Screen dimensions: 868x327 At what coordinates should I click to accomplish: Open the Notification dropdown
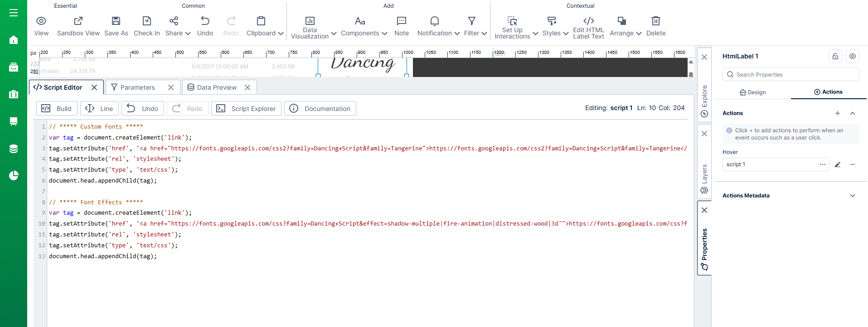[438, 26]
